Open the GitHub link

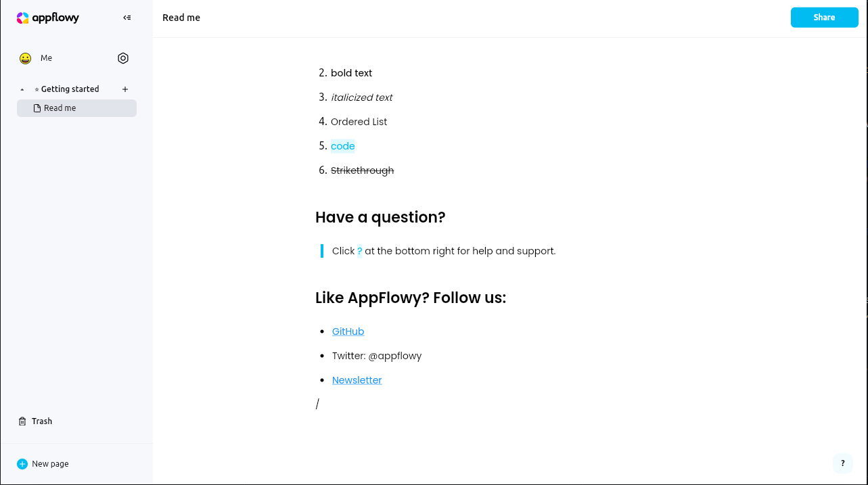click(x=348, y=331)
